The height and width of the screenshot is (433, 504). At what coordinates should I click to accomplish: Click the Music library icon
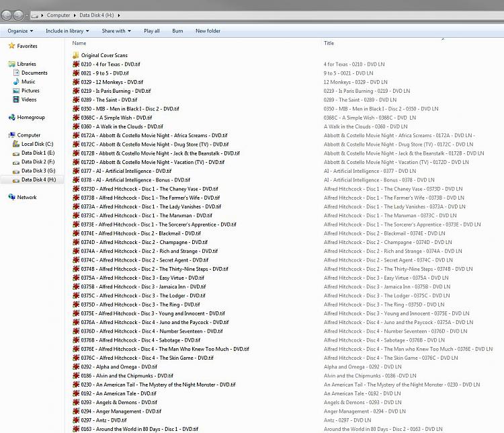(x=16, y=82)
